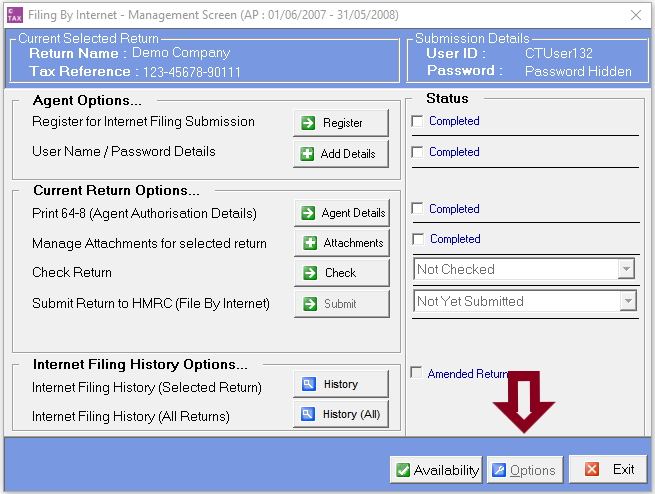The width and height of the screenshot is (655, 494).
Task: Click the CTAX application icon in title bar
Action: point(15,15)
